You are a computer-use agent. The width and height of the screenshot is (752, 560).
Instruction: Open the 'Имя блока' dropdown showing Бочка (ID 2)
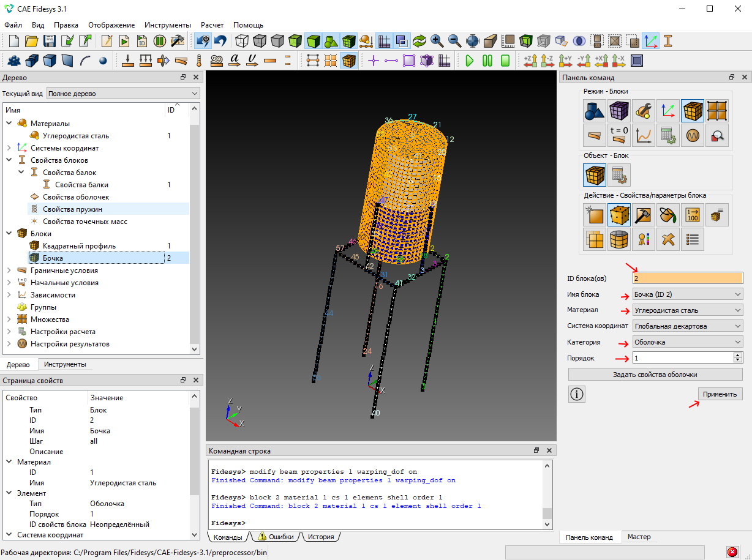[688, 294]
